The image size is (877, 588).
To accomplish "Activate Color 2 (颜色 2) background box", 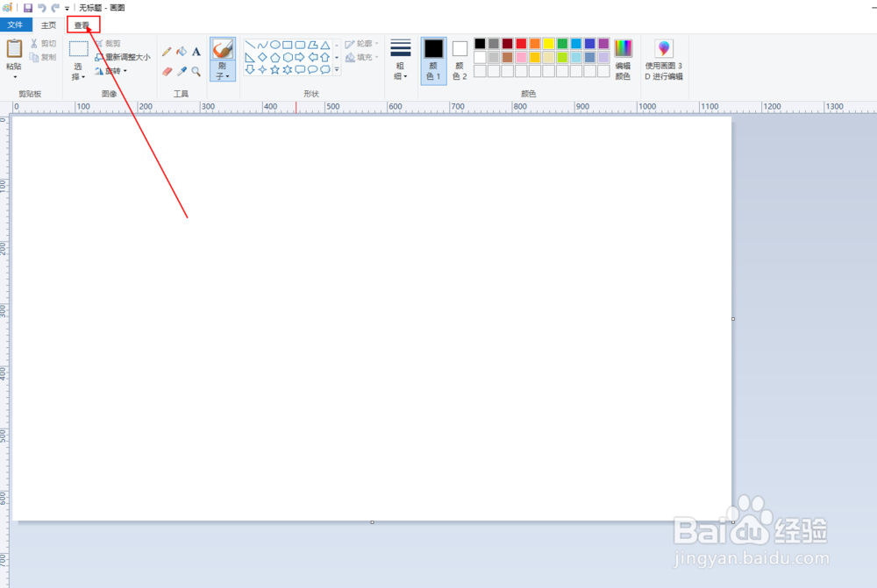I will [460, 60].
